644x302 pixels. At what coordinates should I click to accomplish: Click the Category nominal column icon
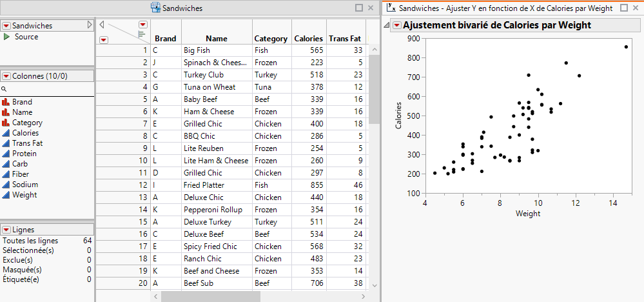click(x=6, y=123)
